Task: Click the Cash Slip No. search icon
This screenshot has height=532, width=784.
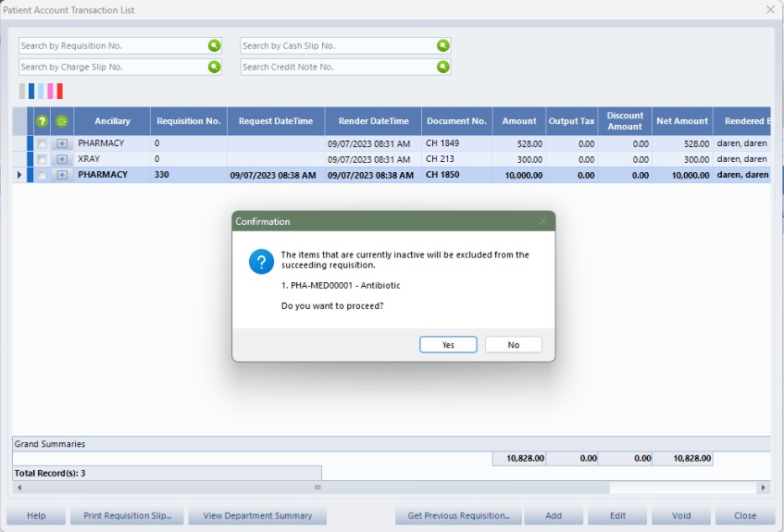Action: point(443,45)
